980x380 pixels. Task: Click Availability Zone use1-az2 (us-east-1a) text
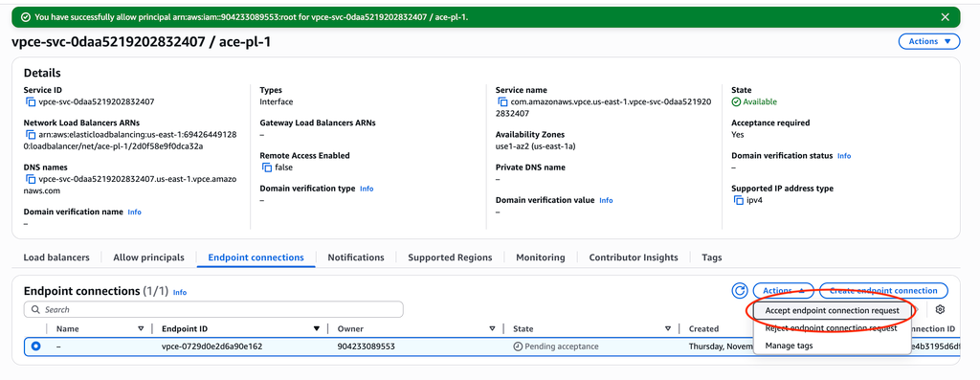coord(535,145)
